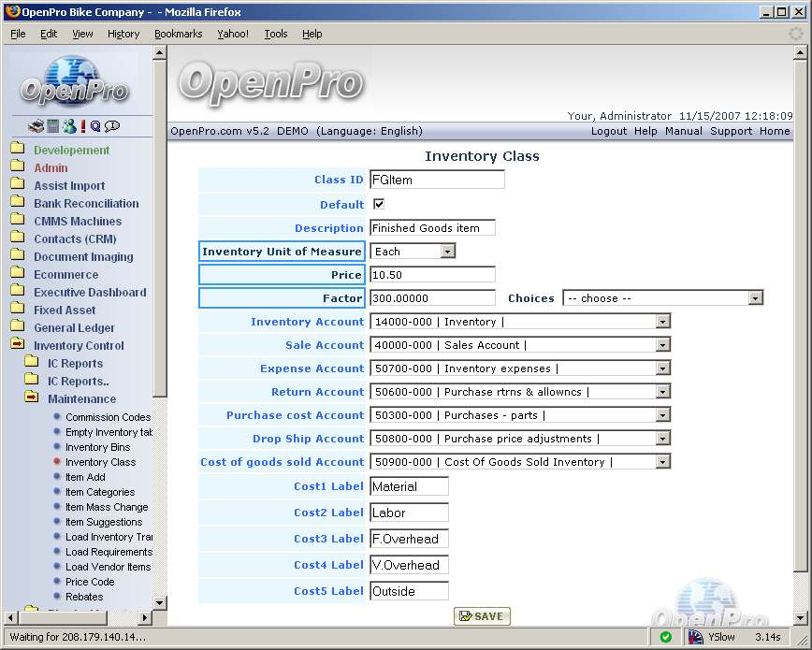
Task: Click the printer icon in the sidebar
Action: (36, 126)
